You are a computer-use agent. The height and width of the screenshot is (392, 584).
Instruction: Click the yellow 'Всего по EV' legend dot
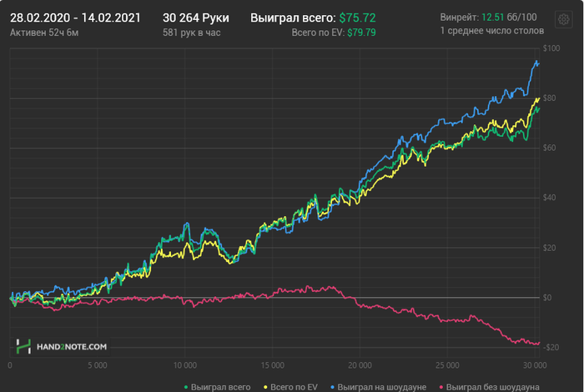click(x=265, y=388)
